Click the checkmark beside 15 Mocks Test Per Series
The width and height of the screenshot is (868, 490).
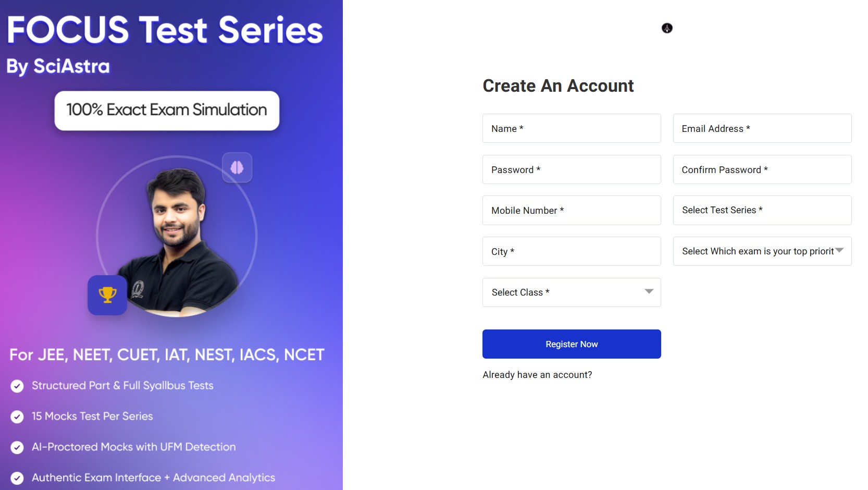pos(16,416)
